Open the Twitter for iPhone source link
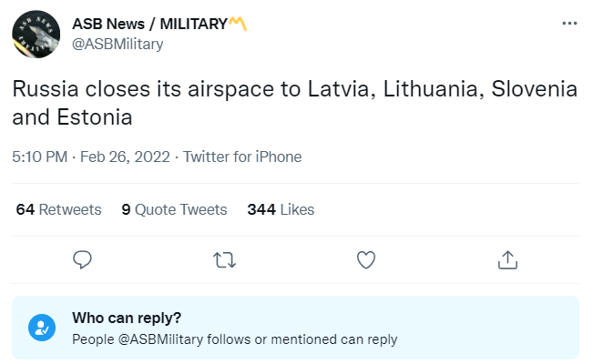The height and width of the screenshot is (364, 593). [242, 157]
